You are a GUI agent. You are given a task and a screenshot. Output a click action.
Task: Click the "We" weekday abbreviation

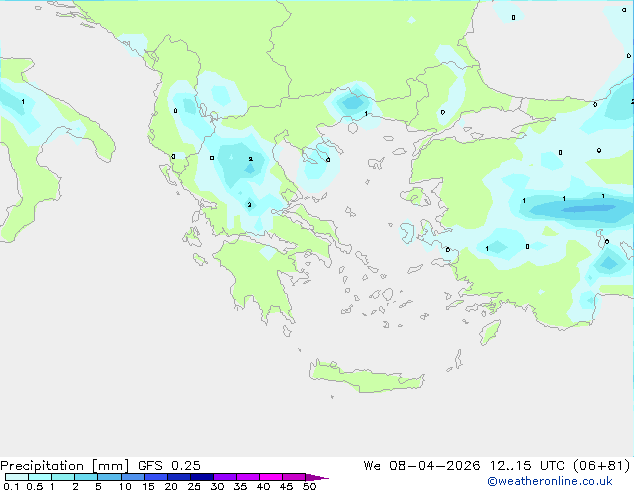[372, 466]
